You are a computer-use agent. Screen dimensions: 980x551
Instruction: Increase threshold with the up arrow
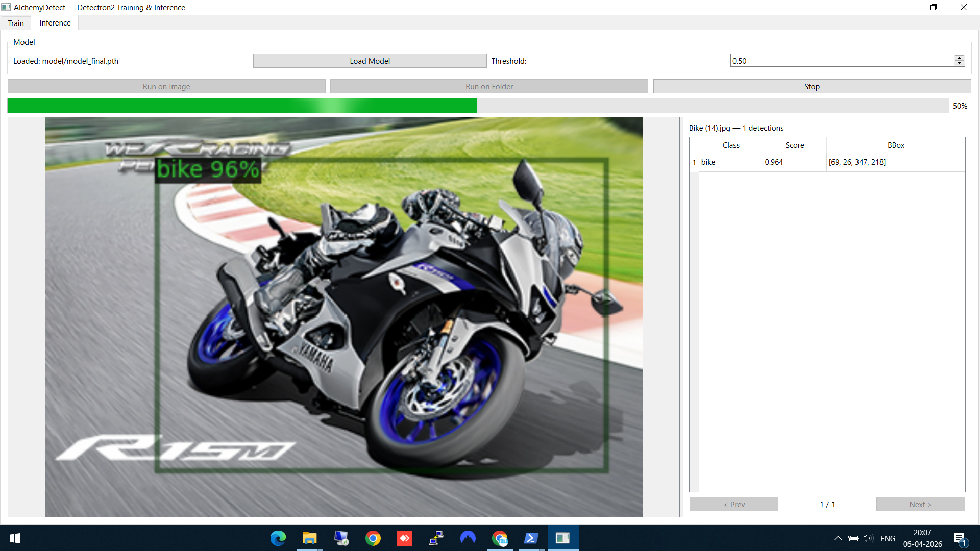pos(960,58)
